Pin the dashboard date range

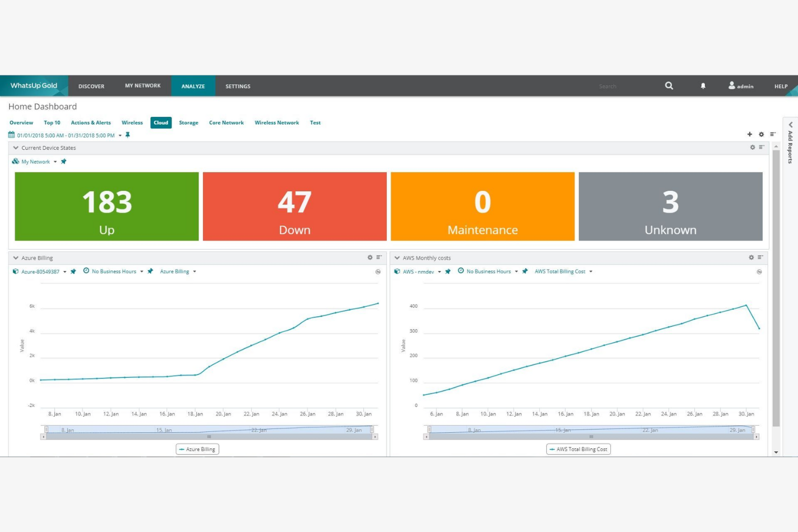click(128, 135)
